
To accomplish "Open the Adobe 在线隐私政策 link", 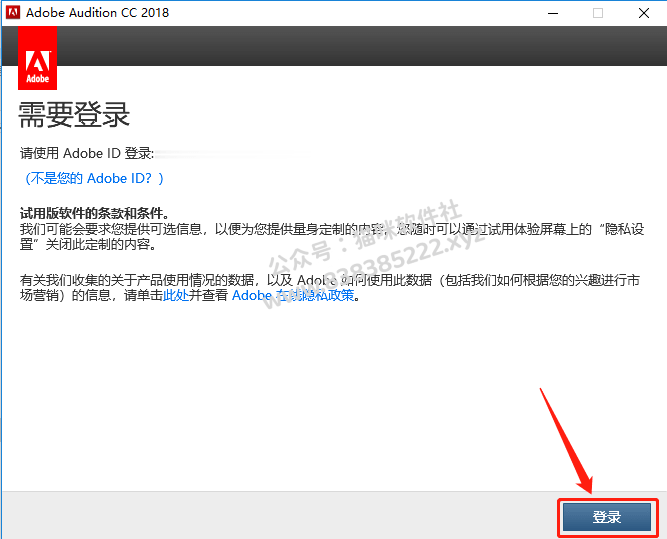I will pyautogui.click(x=293, y=295).
